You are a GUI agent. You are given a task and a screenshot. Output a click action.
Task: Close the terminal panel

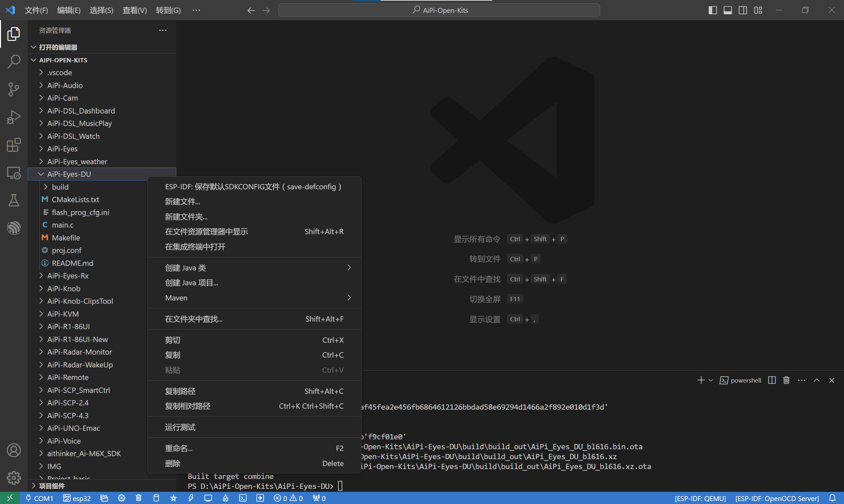click(831, 380)
